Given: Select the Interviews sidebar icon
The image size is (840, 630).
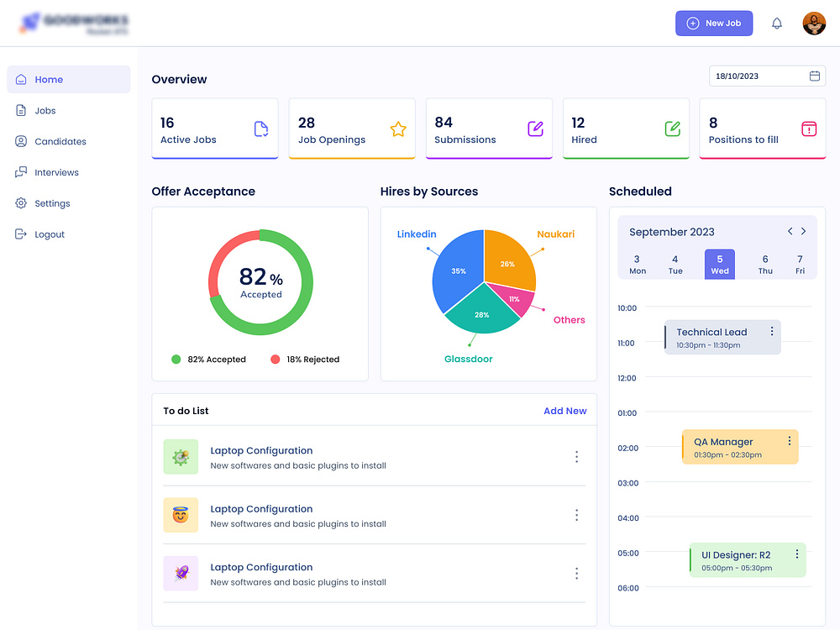Looking at the screenshot, I should click(x=20, y=172).
